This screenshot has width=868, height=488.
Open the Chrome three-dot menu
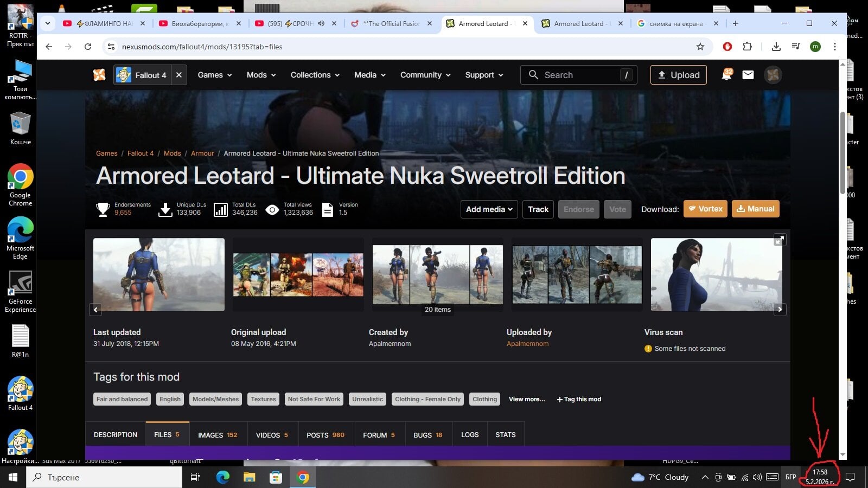click(x=835, y=47)
